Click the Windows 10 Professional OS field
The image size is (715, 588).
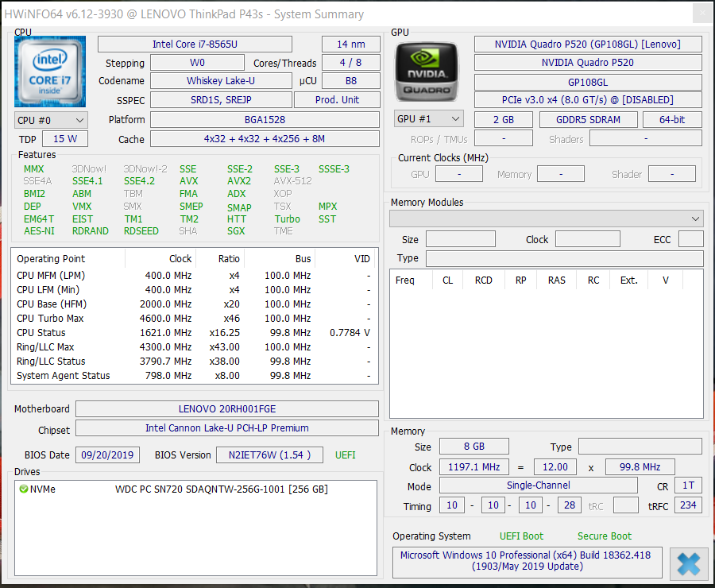pos(528,561)
